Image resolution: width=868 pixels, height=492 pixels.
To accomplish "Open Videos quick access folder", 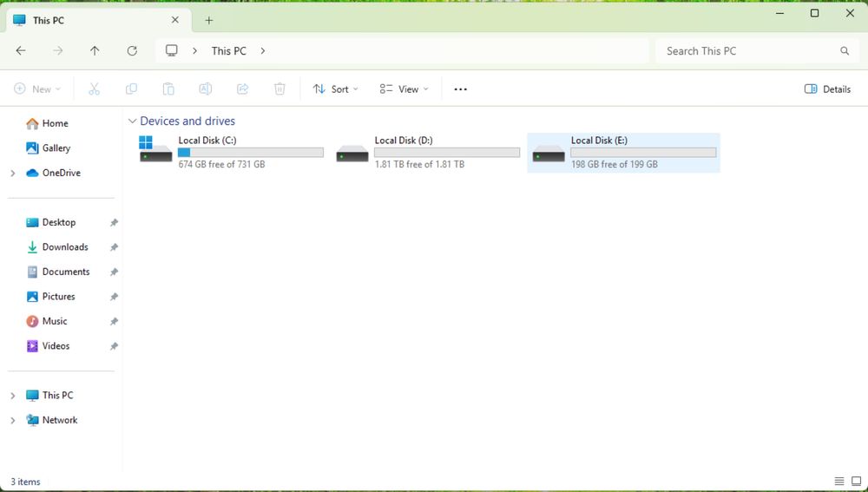I will [x=49, y=346].
